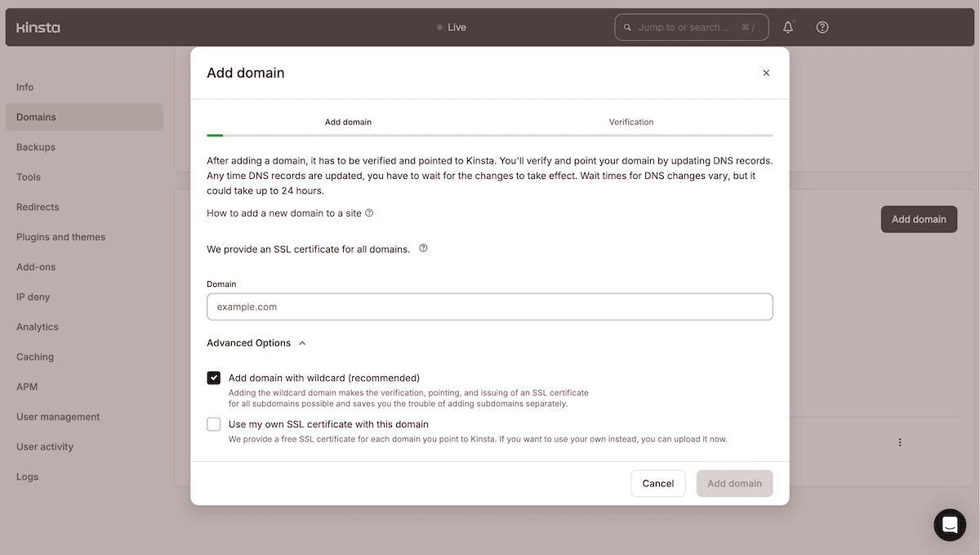Click the Live status indicator
The image size is (980, 555).
pyautogui.click(x=452, y=27)
